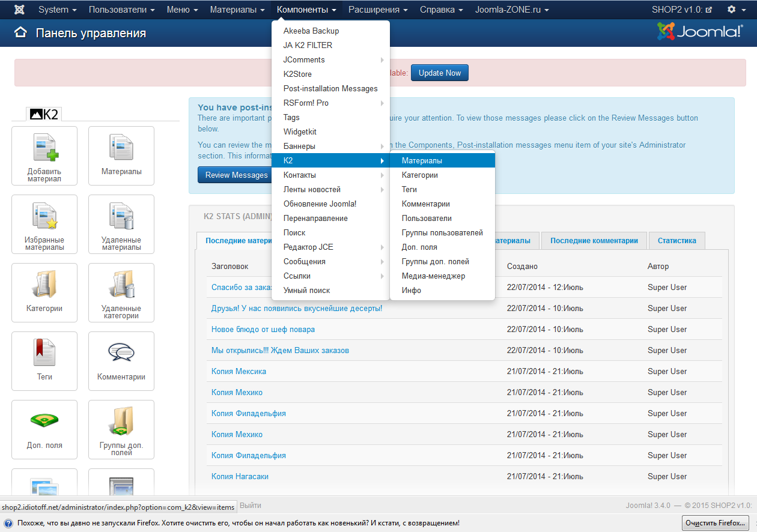
Task: Select Умный поиск menu entry
Action: point(330,290)
